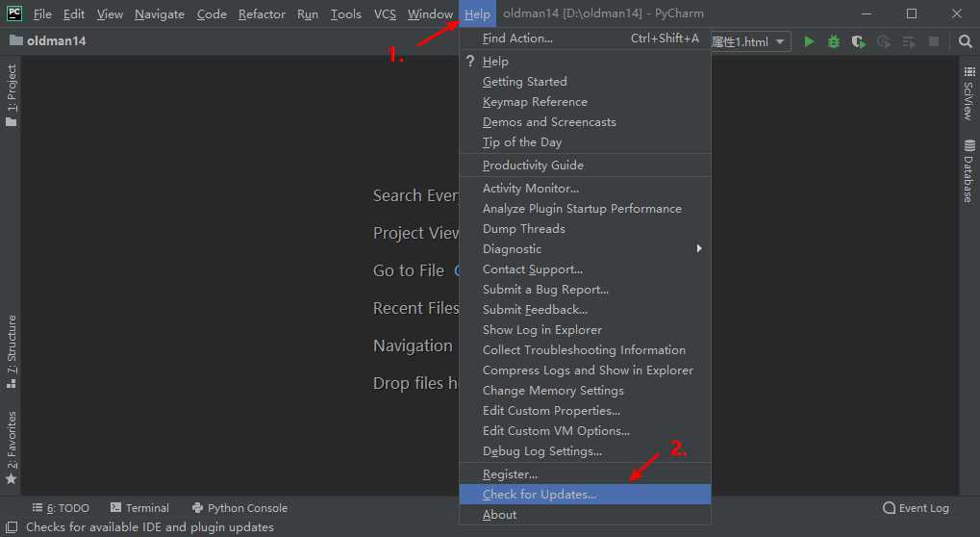Select Edit Custom VM Options...
980x537 pixels.
coord(585,431)
